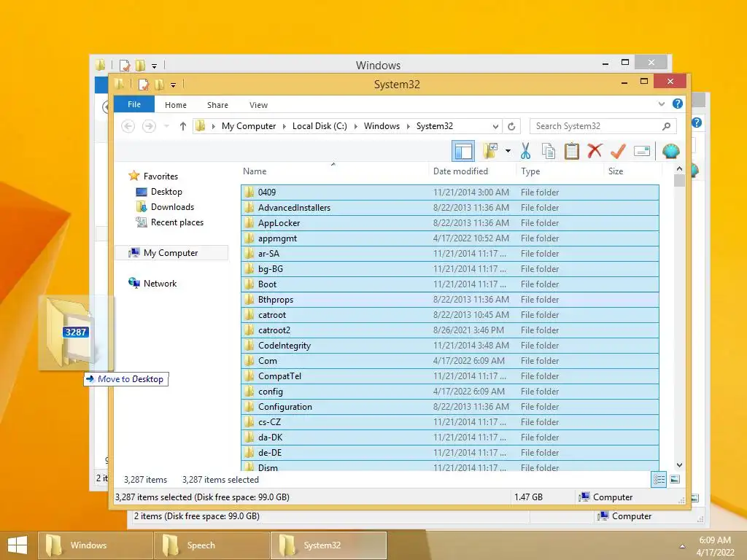The width and height of the screenshot is (747, 560).
Task: Select the CompatTel folder
Action: 449,376
